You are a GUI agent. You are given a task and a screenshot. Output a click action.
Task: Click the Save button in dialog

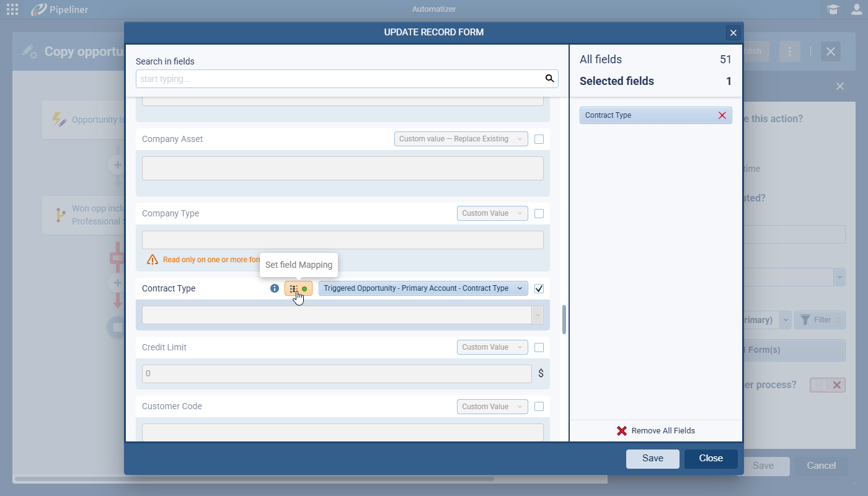click(x=652, y=459)
